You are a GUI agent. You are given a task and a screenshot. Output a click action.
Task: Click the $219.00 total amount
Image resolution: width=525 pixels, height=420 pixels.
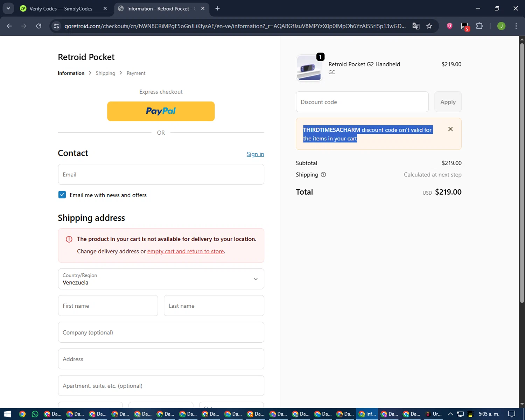(448, 192)
